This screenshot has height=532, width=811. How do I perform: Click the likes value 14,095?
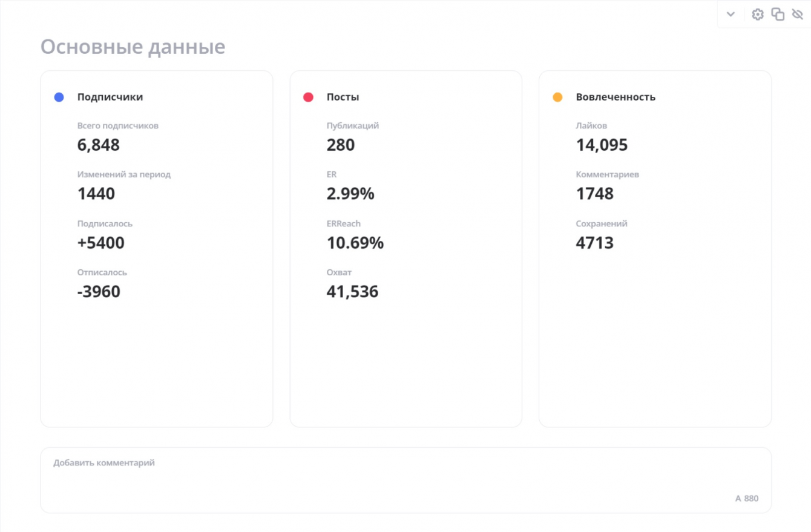(x=602, y=145)
